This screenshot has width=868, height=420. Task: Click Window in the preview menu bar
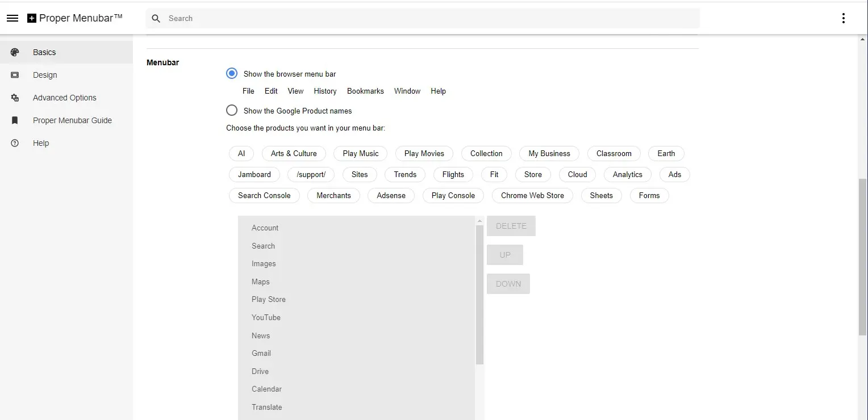tap(407, 91)
